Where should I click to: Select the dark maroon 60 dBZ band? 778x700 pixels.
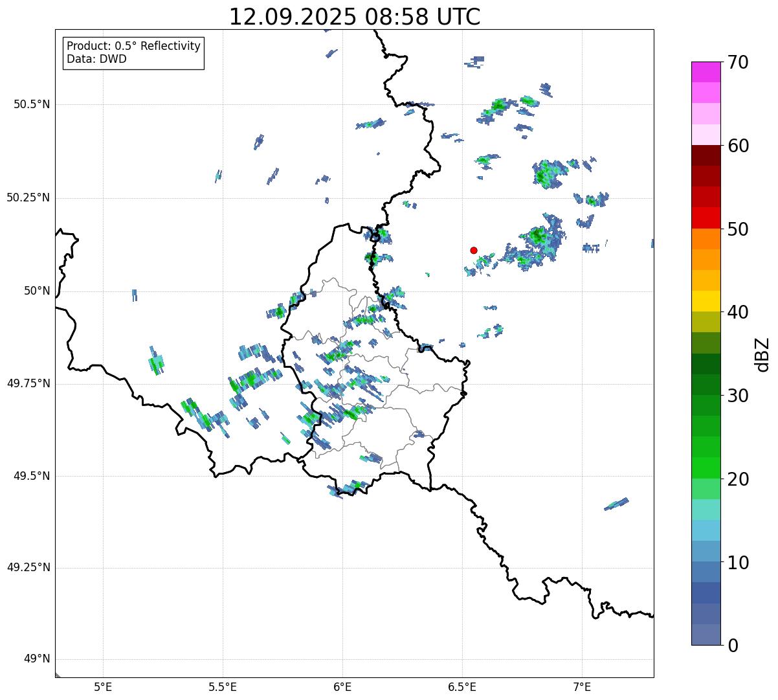(706, 155)
